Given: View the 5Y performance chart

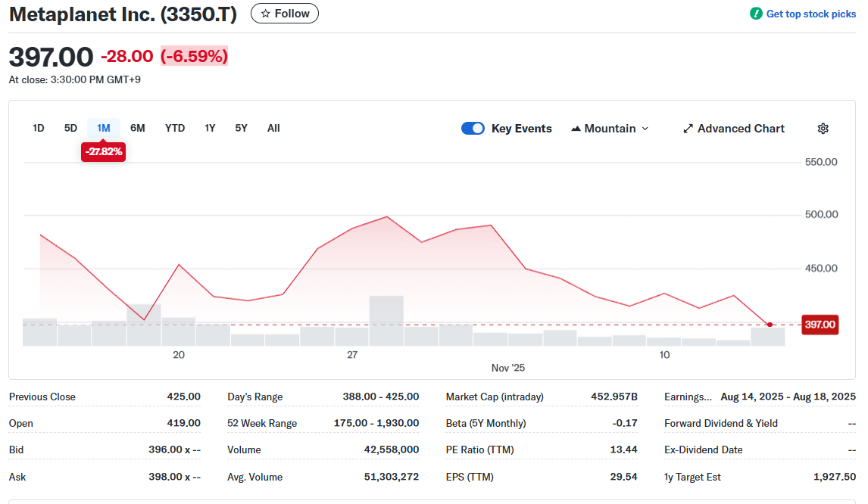Looking at the screenshot, I should (x=240, y=128).
